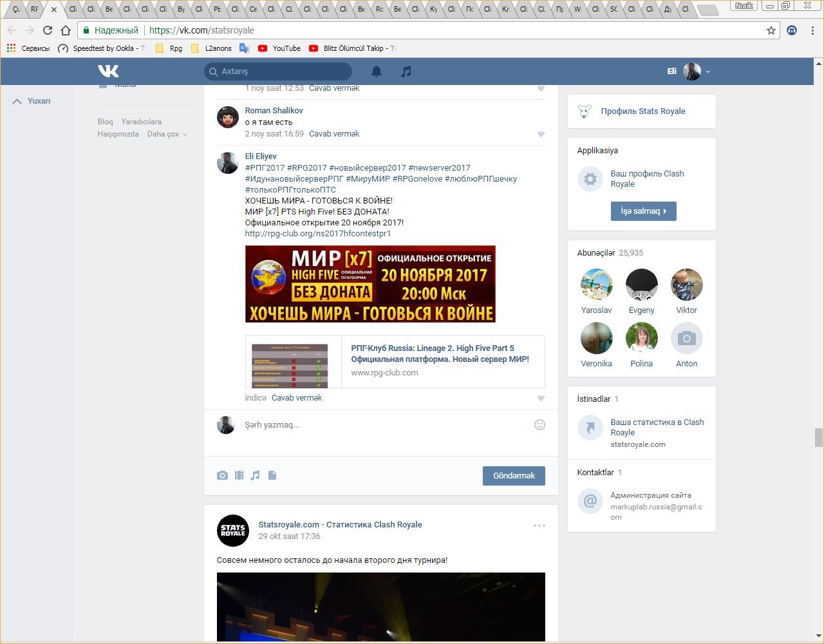
Task: Click the Şərh yazmaq comment field
Action: [386, 424]
